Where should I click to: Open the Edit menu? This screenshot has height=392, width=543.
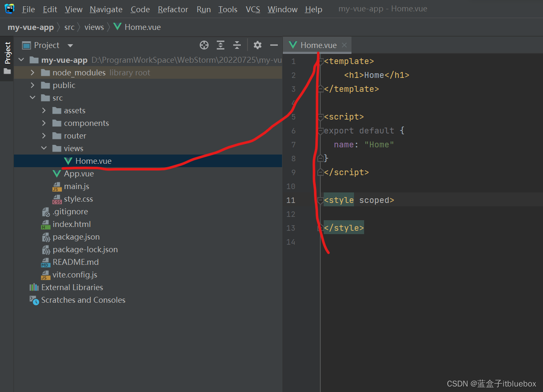point(50,9)
